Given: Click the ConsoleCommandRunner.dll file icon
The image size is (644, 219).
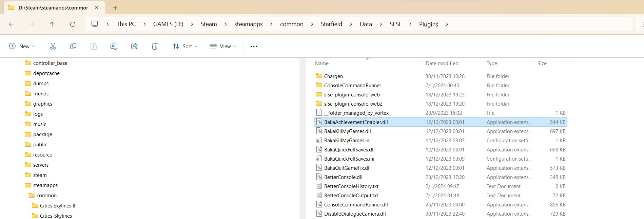Looking at the screenshot, I should coord(319,204).
